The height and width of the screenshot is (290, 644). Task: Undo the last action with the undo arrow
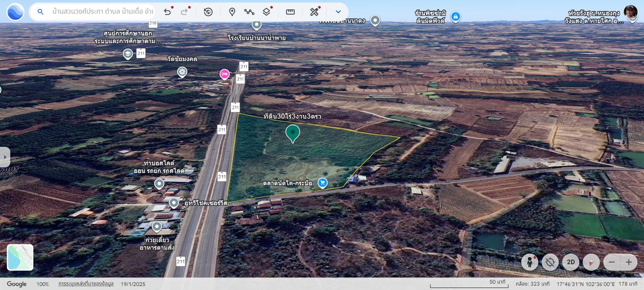(x=167, y=12)
